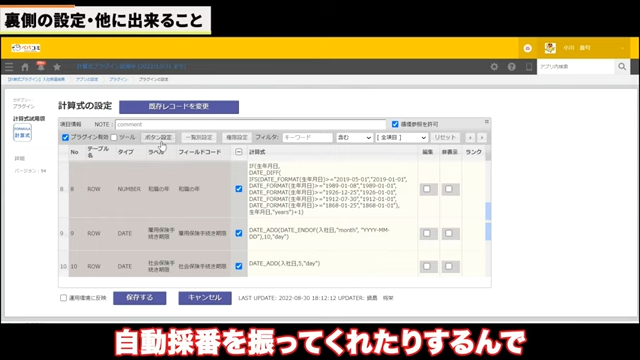Toggle the 運用環境に反映 checkbox

pyautogui.click(x=63, y=298)
